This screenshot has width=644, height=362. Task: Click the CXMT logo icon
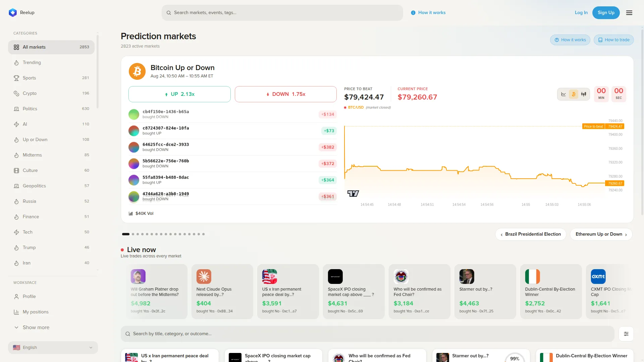pyautogui.click(x=598, y=277)
